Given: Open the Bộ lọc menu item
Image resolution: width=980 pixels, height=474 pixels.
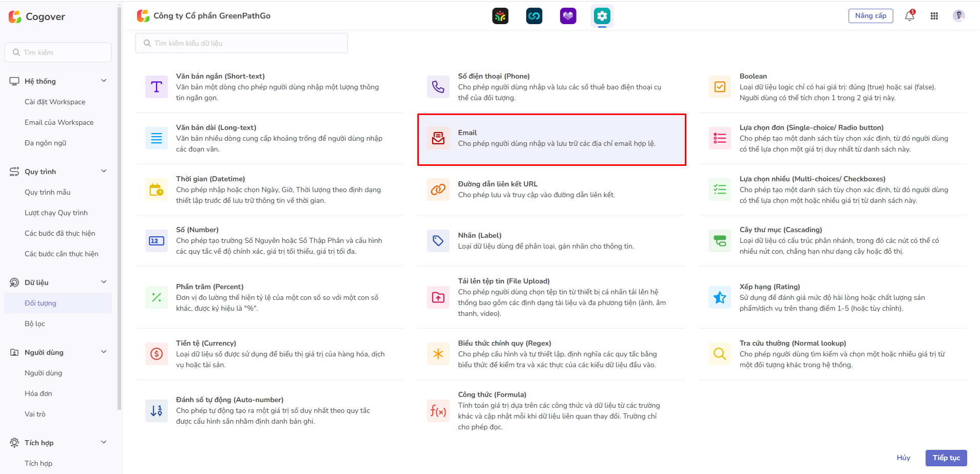Looking at the screenshot, I should [x=34, y=323].
